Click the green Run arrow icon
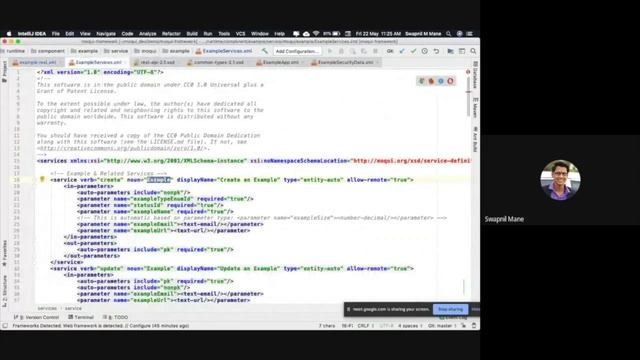 coord(330,51)
